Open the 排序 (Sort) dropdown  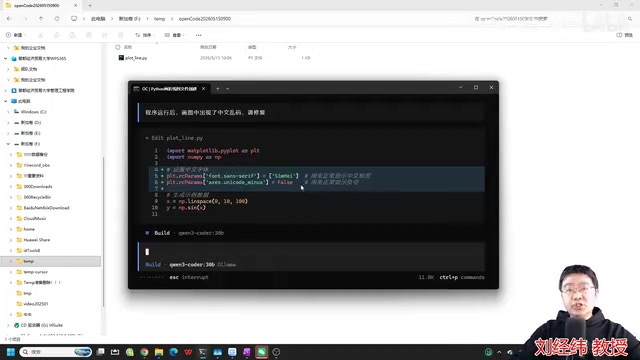[x=145, y=35]
